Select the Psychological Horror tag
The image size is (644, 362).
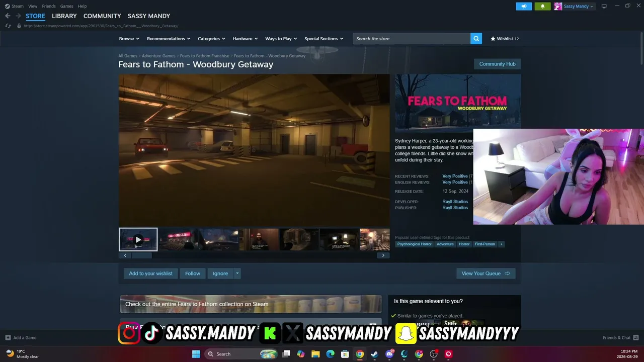pyautogui.click(x=415, y=244)
